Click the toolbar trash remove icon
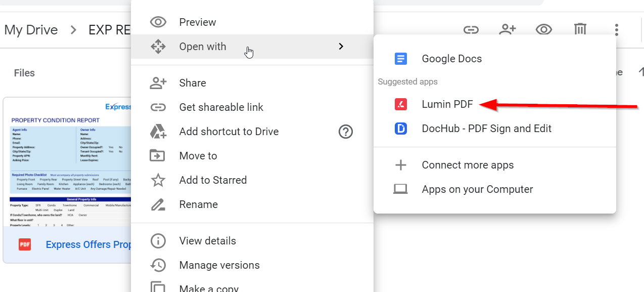 point(580,29)
